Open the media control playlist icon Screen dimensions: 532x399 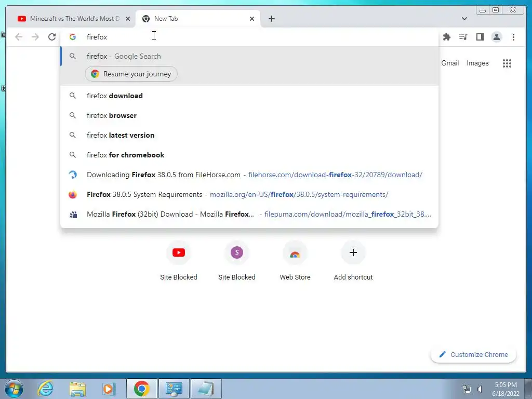pyautogui.click(x=463, y=37)
